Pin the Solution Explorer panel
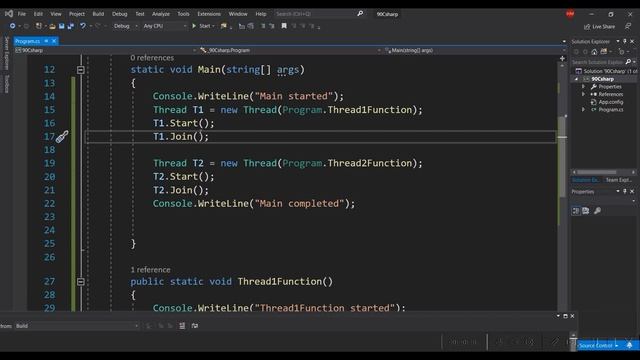Screen dimensions: 640x360 pyautogui.click(x=625, y=41)
